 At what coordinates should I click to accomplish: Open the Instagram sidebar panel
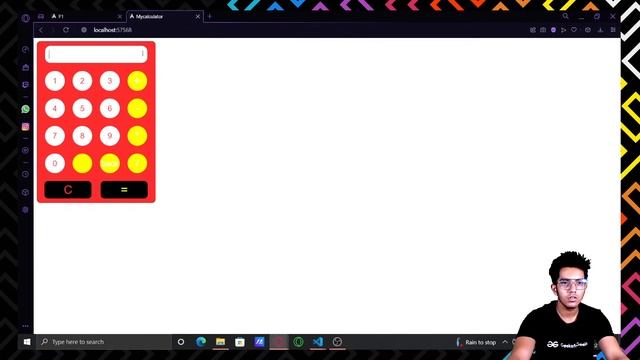click(x=25, y=127)
